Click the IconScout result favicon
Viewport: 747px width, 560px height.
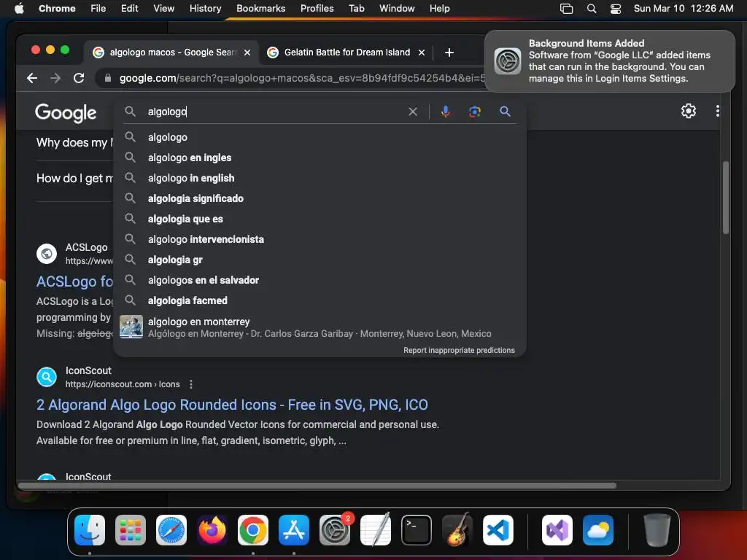(47, 377)
